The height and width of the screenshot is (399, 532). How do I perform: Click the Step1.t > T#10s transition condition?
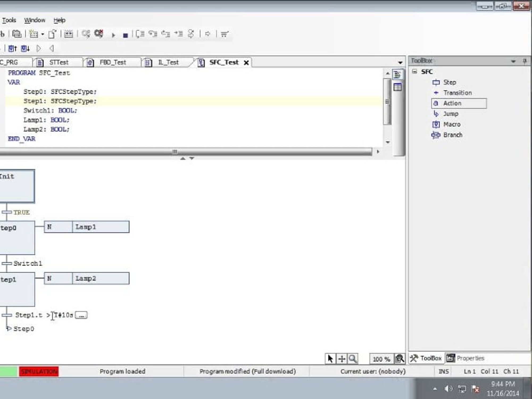coord(44,315)
